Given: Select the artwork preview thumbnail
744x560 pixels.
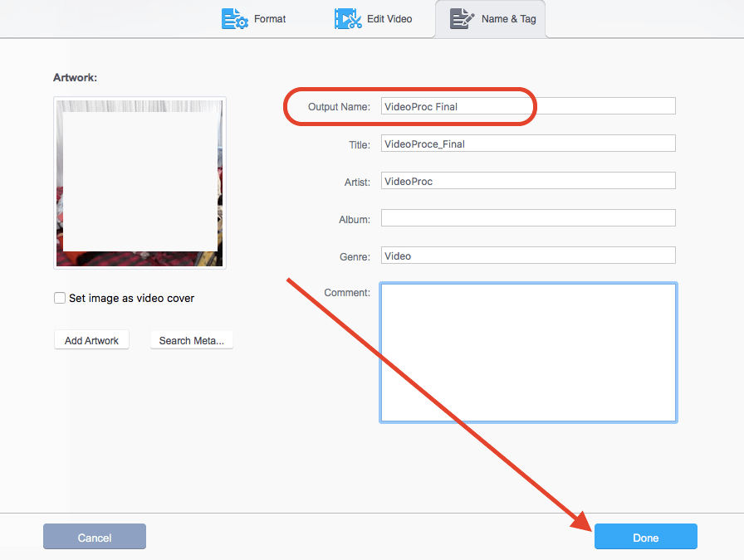Looking at the screenshot, I should [140, 183].
